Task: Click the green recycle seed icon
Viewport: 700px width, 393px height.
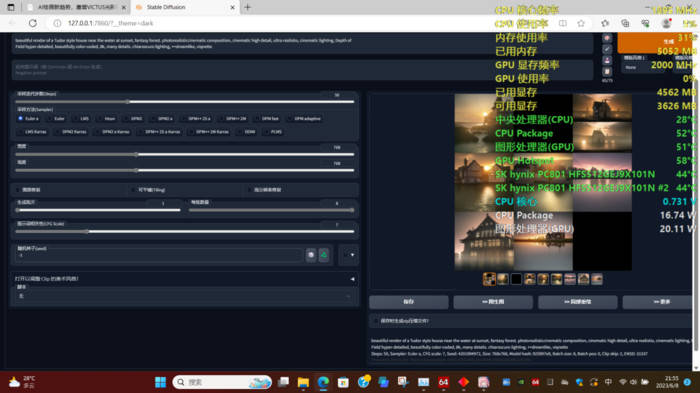Action: pos(324,255)
